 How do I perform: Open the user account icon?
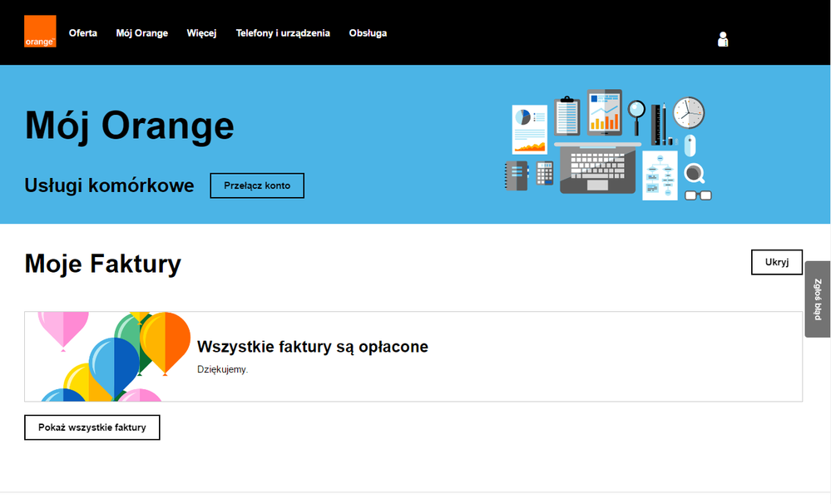click(x=722, y=39)
